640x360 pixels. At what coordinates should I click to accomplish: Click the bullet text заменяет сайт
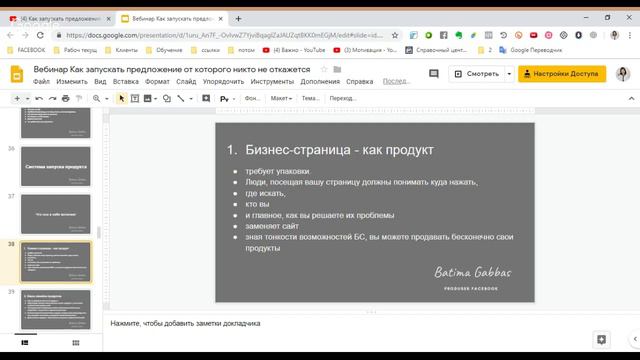[x=272, y=226]
